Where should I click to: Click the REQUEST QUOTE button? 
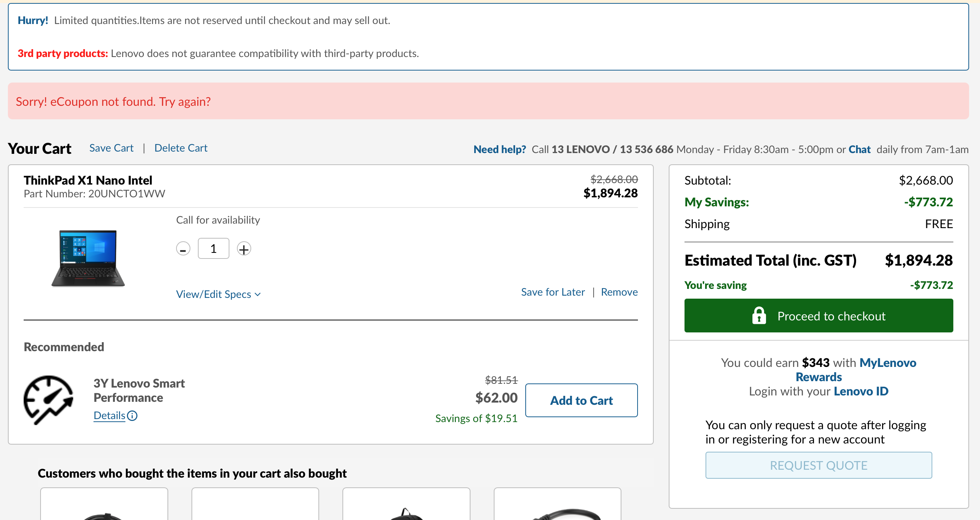818,465
